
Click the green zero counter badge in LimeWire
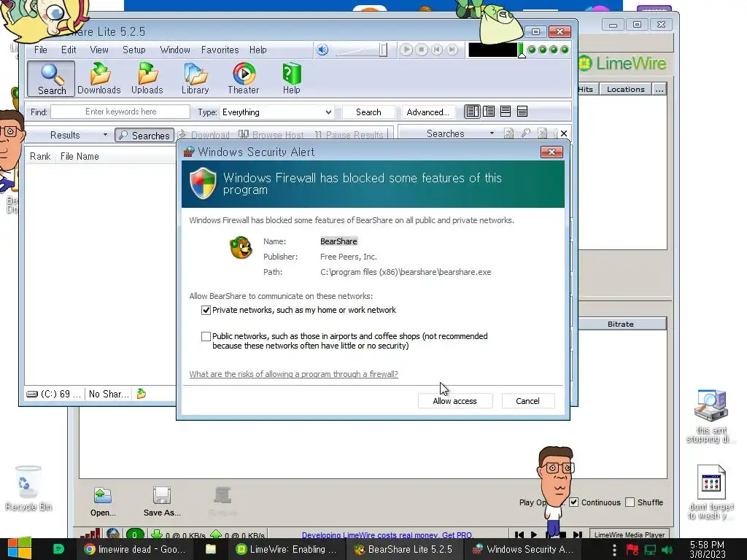(134, 534)
